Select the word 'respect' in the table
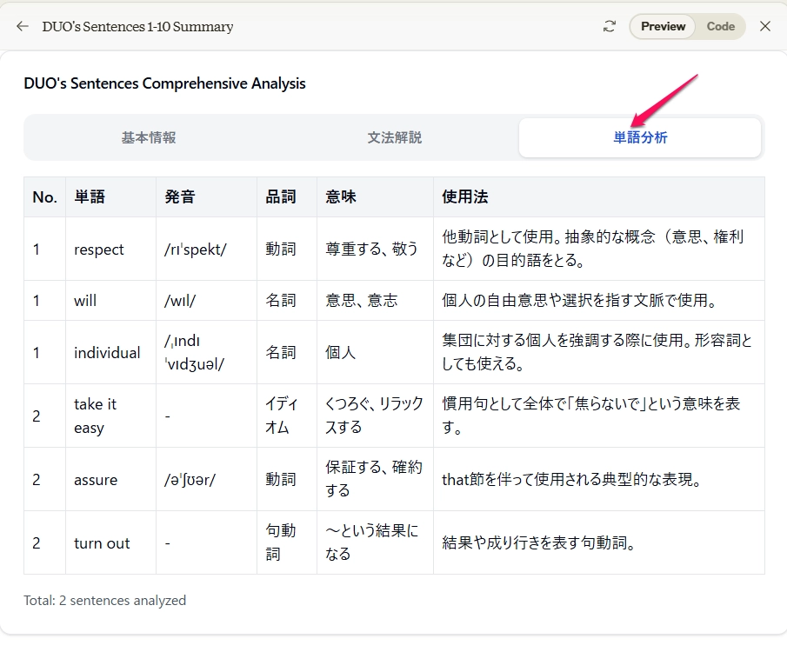Viewport: 787px width, 672px height. click(99, 249)
